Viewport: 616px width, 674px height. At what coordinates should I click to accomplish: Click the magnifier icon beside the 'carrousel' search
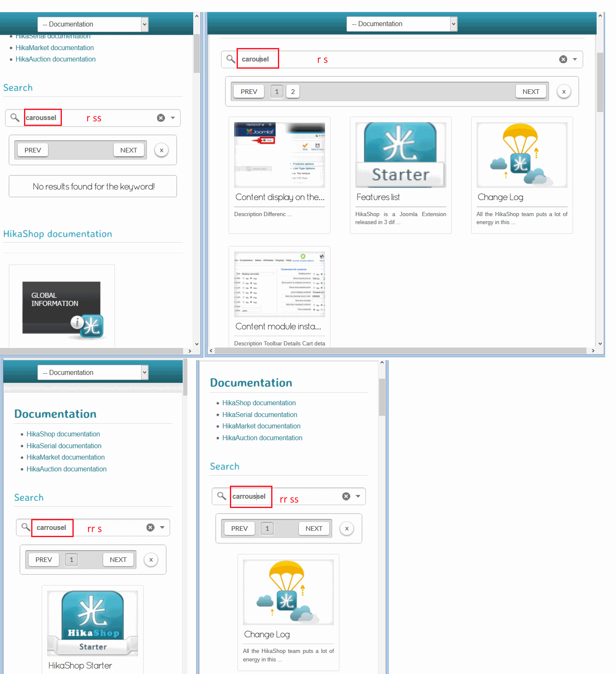point(26,527)
